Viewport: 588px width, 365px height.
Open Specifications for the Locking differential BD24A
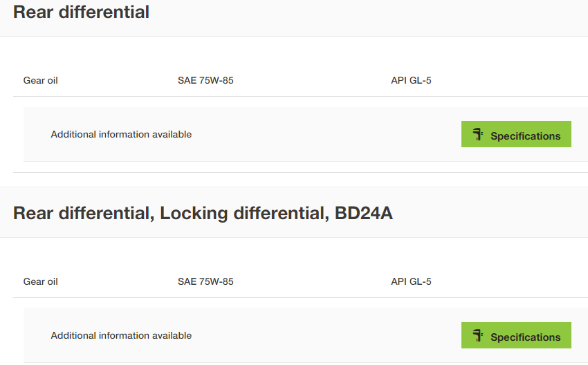tap(516, 335)
